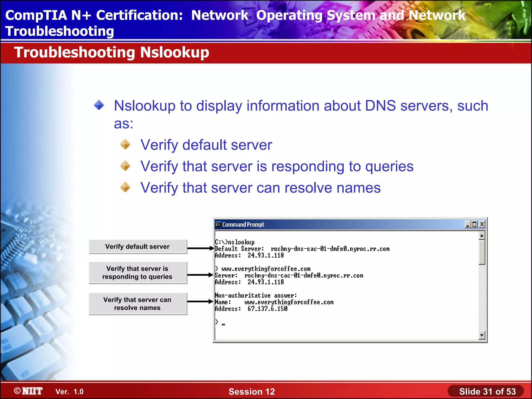The image size is (532, 399).
Task: Click the scrollbar up arrow in Command Prompt
Action: [482, 236]
